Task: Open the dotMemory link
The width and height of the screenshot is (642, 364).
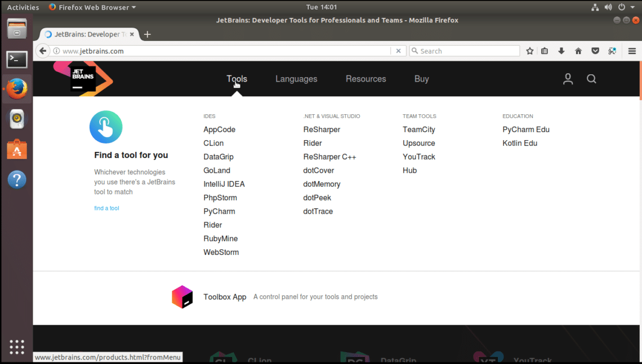Action: coord(322,184)
